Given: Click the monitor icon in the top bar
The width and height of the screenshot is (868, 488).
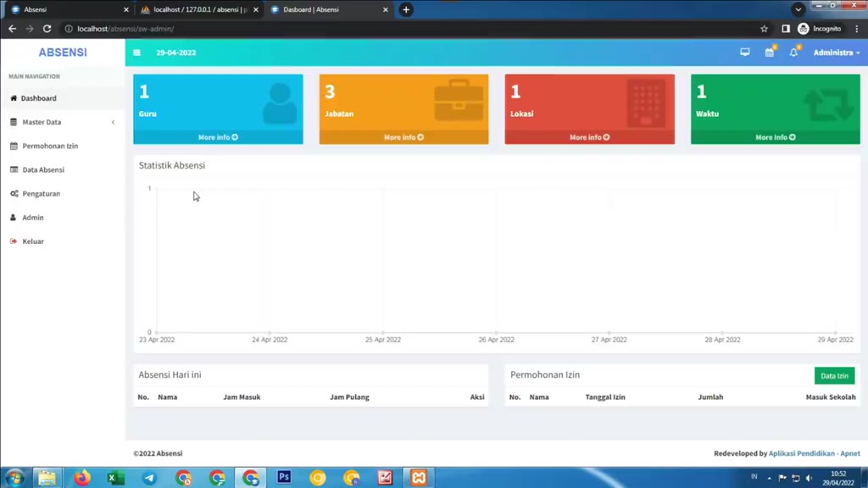Looking at the screenshot, I should pos(744,52).
